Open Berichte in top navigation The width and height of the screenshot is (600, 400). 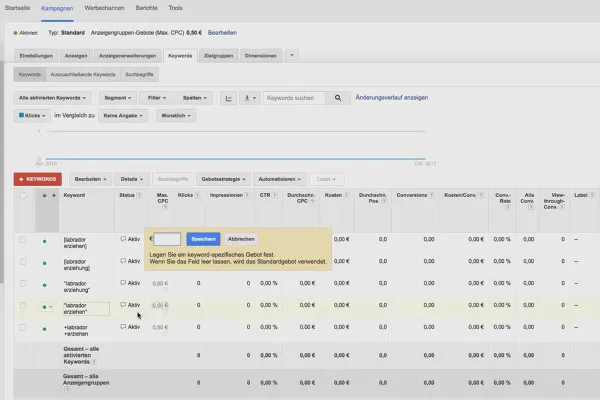coord(147,8)
